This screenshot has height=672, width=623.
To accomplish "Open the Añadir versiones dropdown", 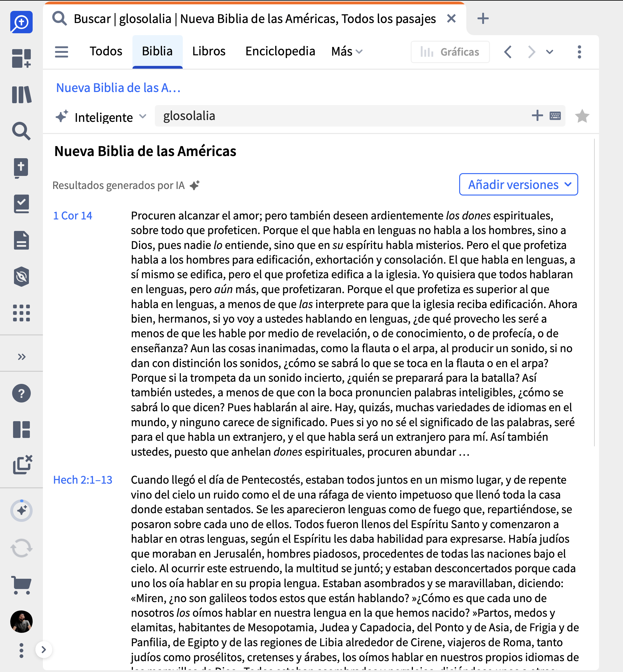I will [519, 184].
